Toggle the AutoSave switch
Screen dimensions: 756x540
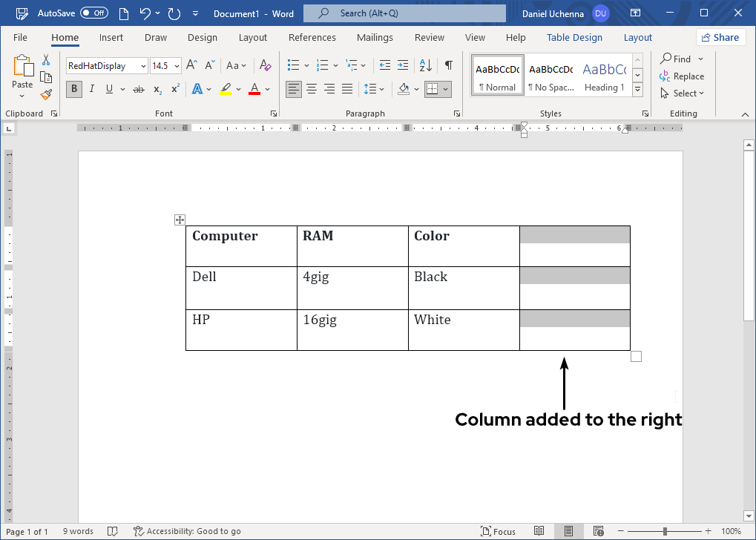click(x=93, y=13)
